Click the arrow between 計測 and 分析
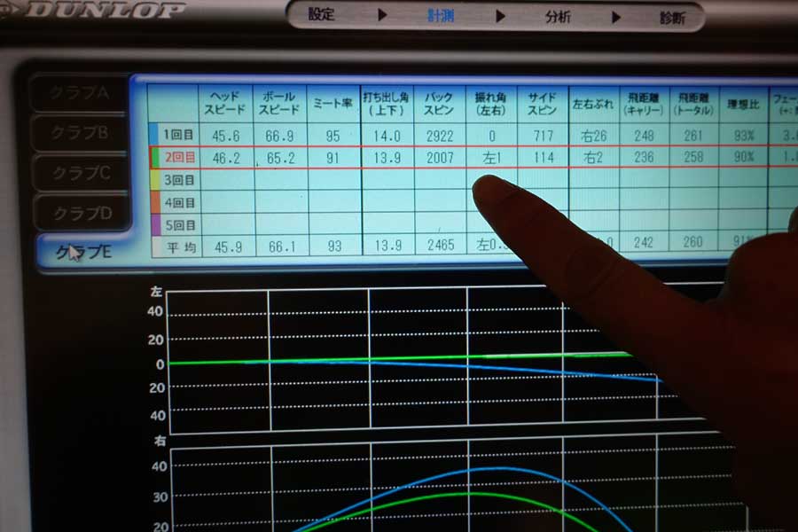This screenshot has width=798, height=532. [x=501, y=15]
